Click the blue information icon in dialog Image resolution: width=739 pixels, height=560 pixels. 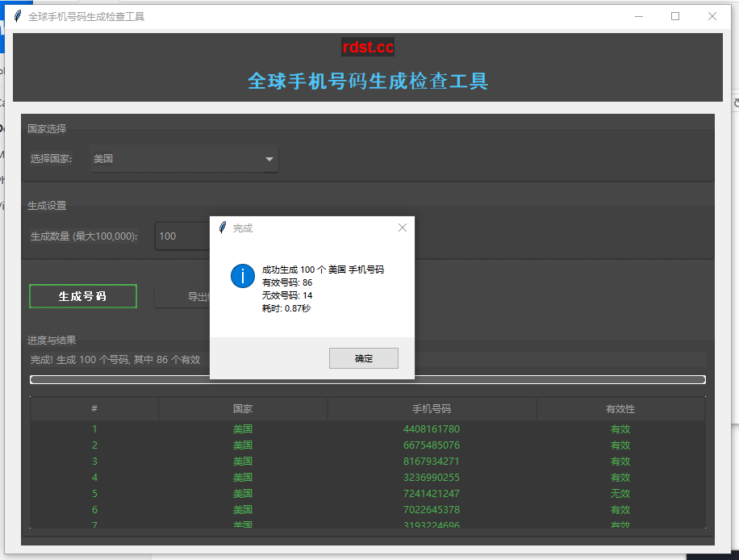point(243,275)
